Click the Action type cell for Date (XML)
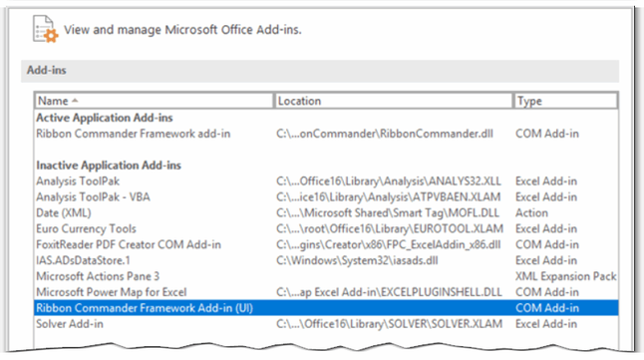 coord(532,212)
